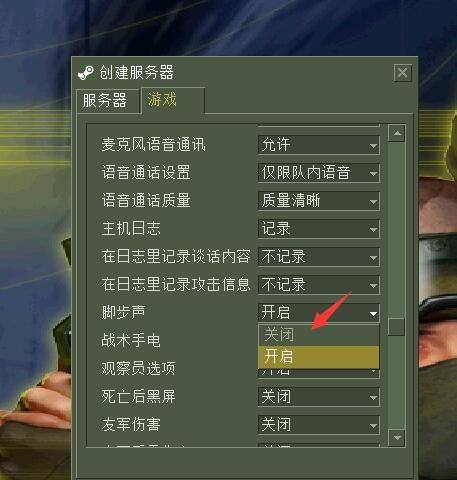Click the Steam logo icon in title bar
Viewport: 457px width, 480px height.
(x=86, y=72)
